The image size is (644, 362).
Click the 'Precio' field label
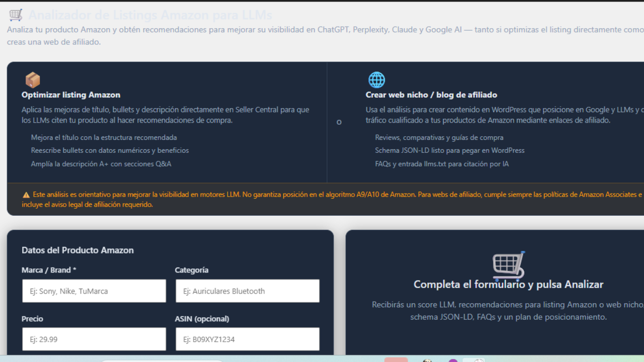[x=32, y=319]
